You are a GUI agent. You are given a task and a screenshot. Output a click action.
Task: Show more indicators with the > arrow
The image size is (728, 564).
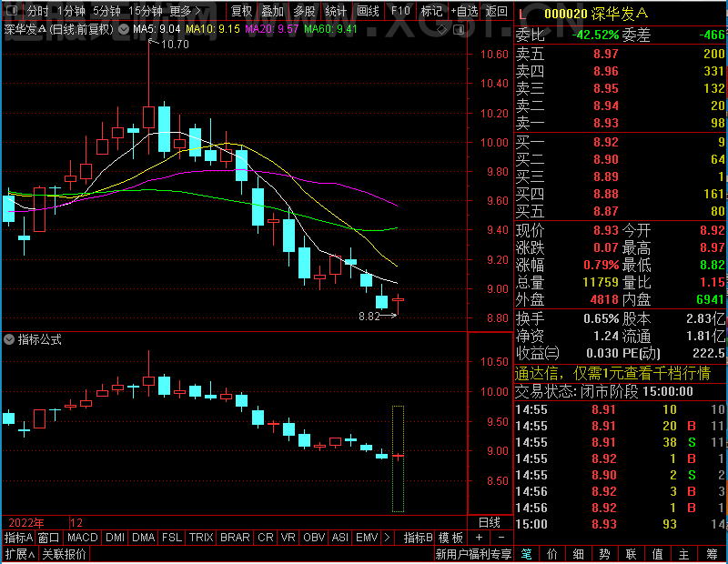[388, 538]
